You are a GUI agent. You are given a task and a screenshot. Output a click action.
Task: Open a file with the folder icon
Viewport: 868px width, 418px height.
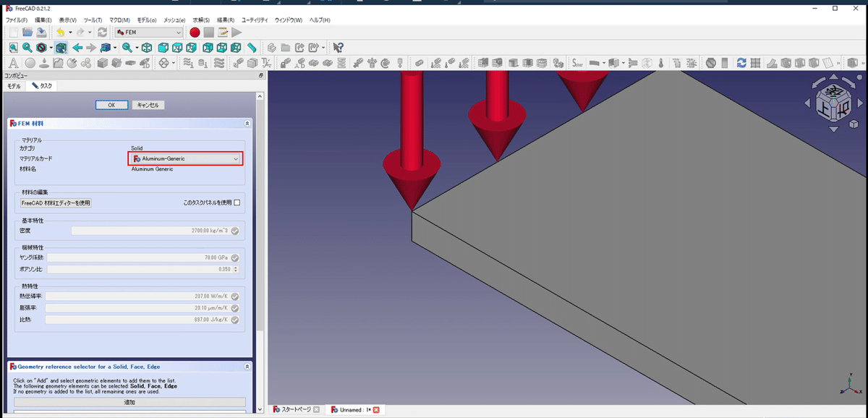point(27,33)
